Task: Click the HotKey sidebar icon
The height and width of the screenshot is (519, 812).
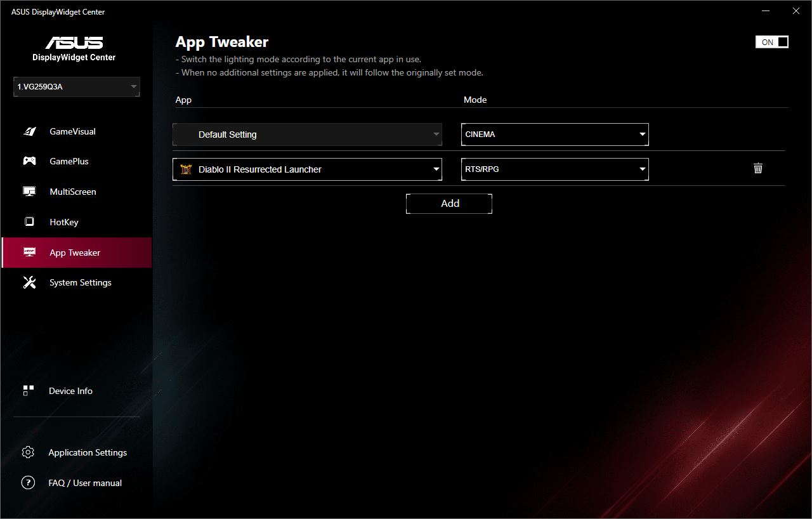Action: tap(29, 222)
